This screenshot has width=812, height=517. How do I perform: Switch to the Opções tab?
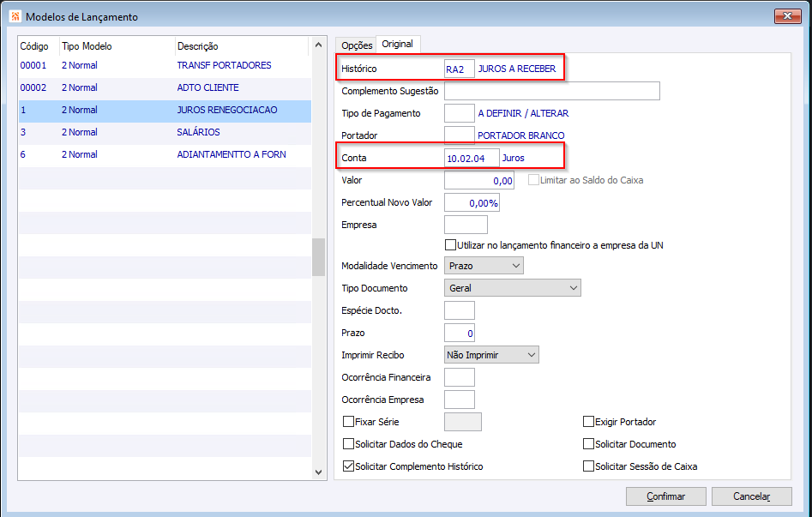(x=357, y=45)
